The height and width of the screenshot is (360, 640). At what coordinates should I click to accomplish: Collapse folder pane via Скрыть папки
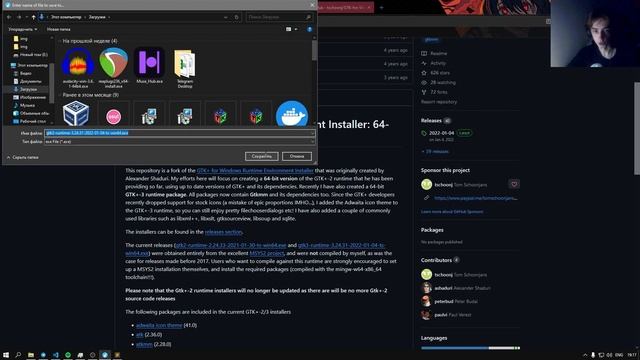22,157
